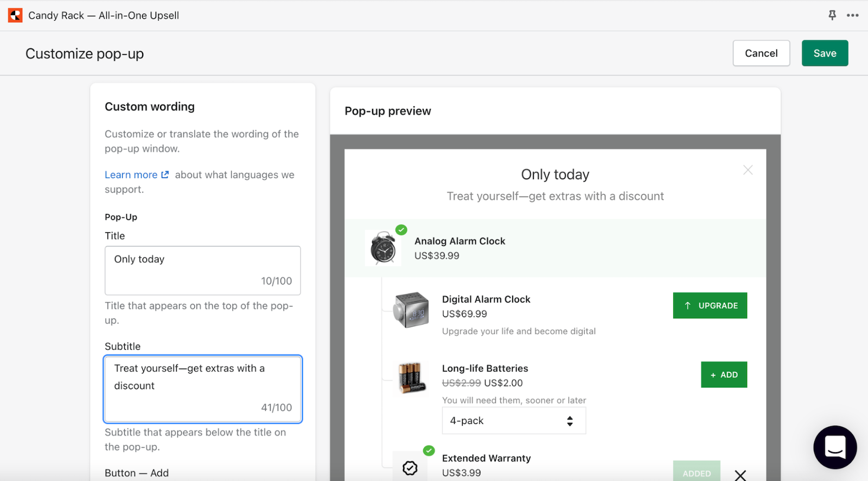This screenshot has width=868, height=481.
Task: Add Long-life Batteries with the ADD button
Action: click(724, 375)
